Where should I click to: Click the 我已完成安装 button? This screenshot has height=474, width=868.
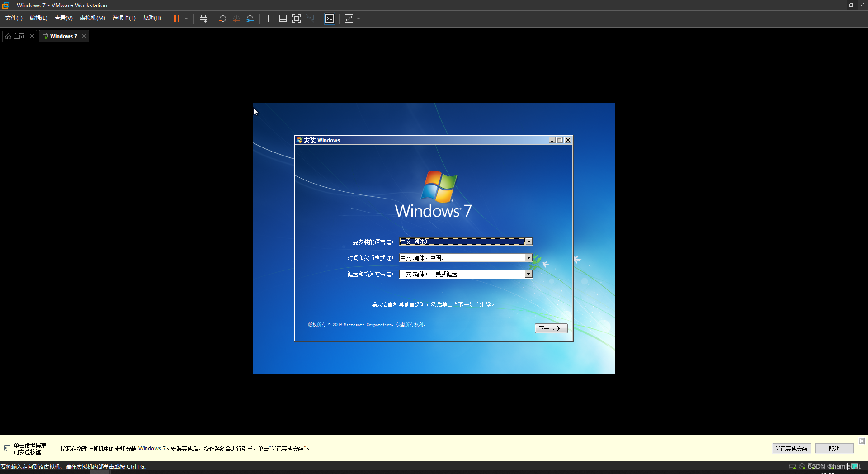pyautogui.click(x=791, y=449)
